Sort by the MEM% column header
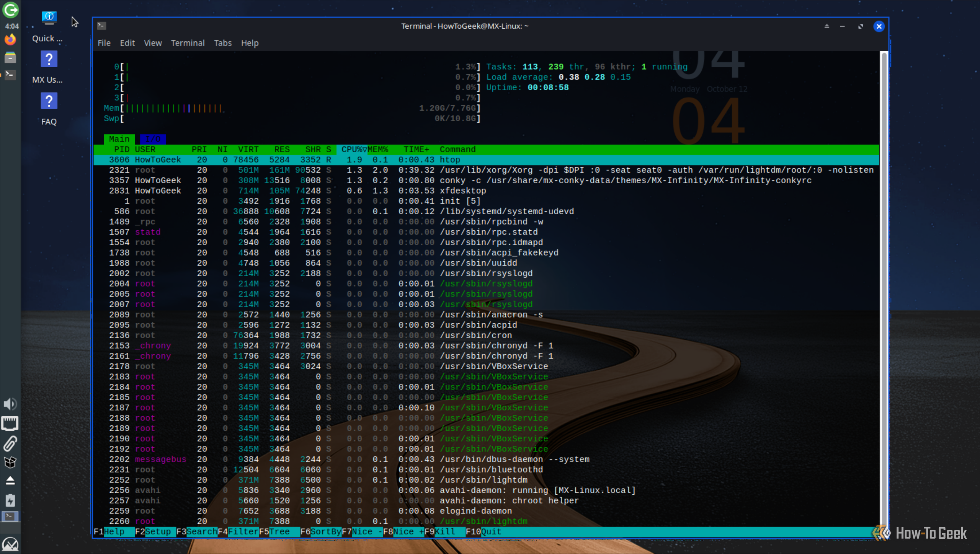The width and height of the screenshot is (980, 554). tap(378, 149)
